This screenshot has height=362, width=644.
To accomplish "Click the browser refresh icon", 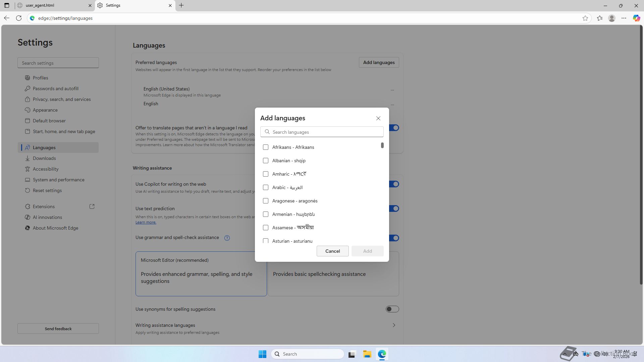I will coord(19,18).
